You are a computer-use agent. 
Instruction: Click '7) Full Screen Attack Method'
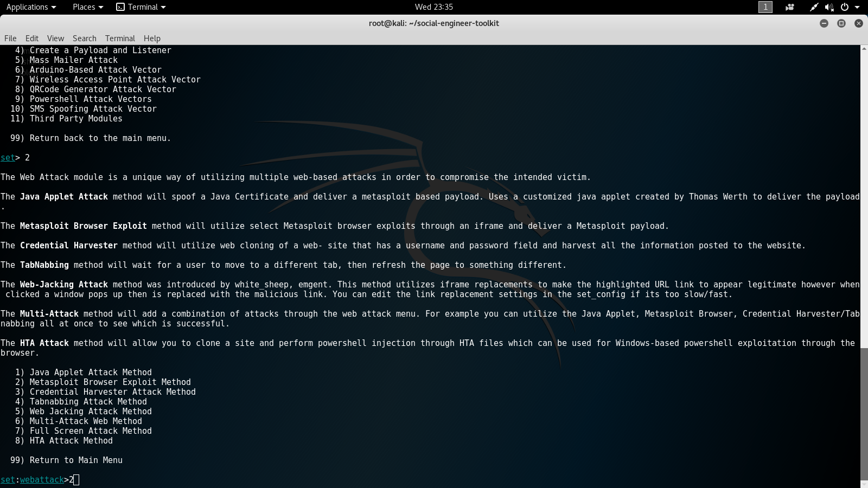coord(84,431)
